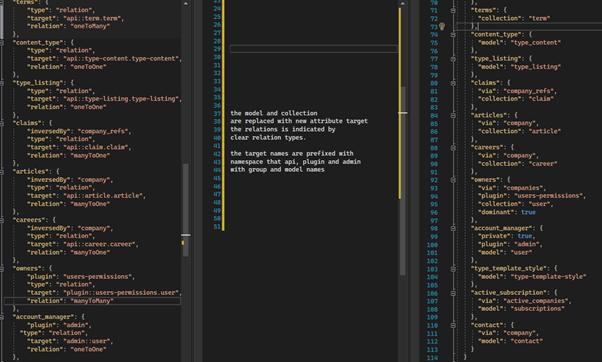Click "plugin": "admin" in left pane
This screenshot has height=362, width=602.
coord(59,325)
